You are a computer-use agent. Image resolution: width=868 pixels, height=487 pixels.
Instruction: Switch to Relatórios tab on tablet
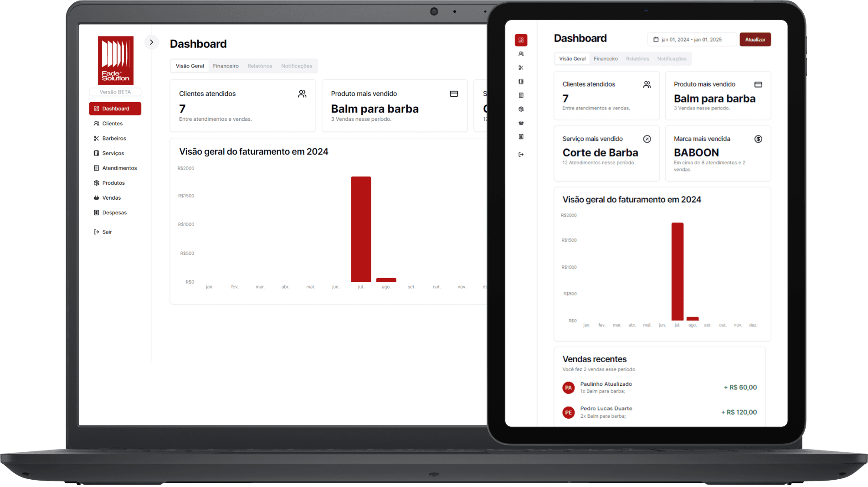coord(637,59)
